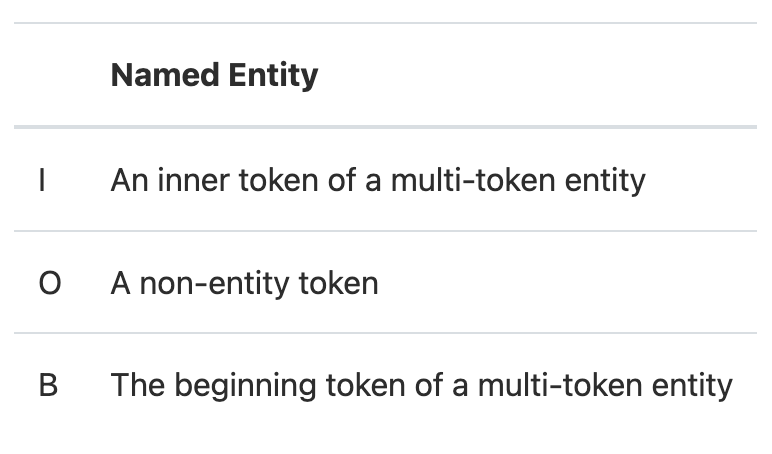Click the word 'non-entity' in the O row
772x454 pixels.
click(215, 284)
